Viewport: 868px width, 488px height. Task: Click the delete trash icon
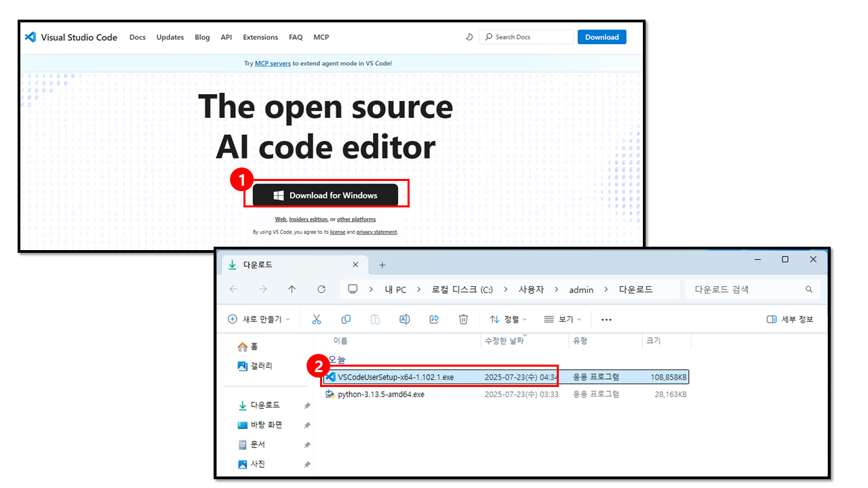[463, 319]
